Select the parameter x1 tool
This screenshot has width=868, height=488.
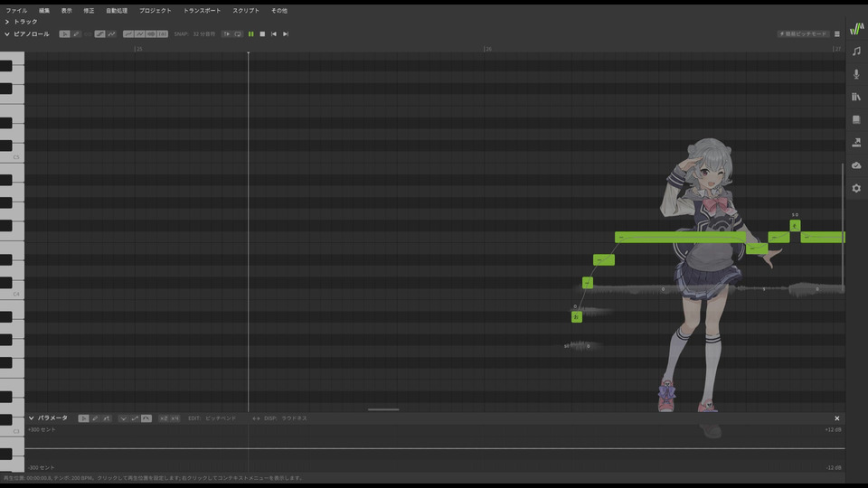click(107, 418)
